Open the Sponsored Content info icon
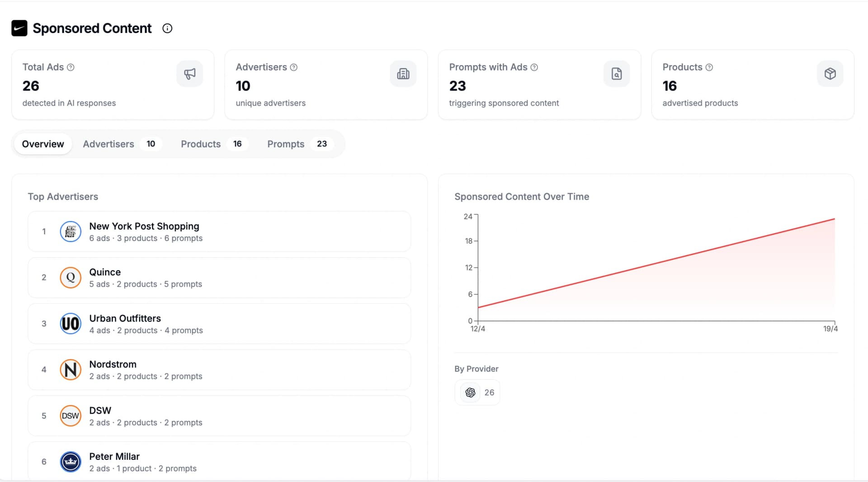This screenshot has height=482, width=868. 167,28
